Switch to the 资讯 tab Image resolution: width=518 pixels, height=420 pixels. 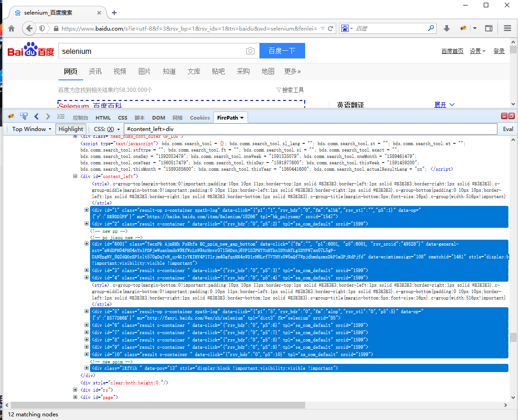(95, 71)
